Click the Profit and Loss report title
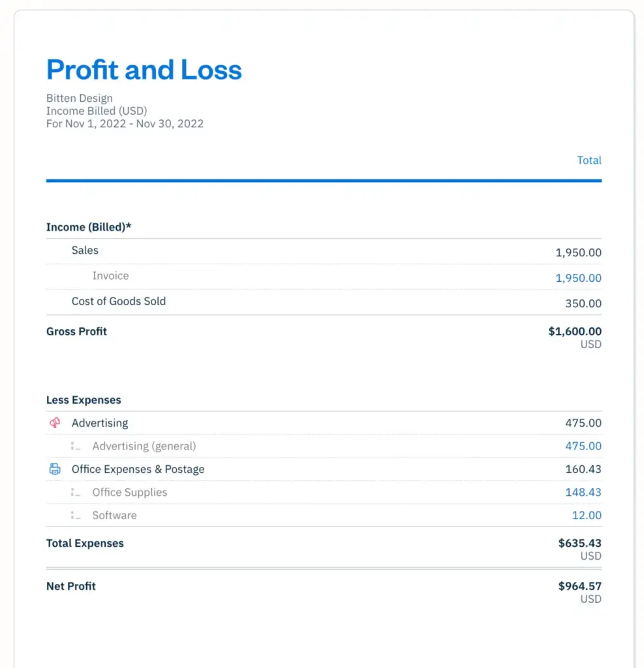The width and height of the screenshot is (644, 668). [144, 70]
